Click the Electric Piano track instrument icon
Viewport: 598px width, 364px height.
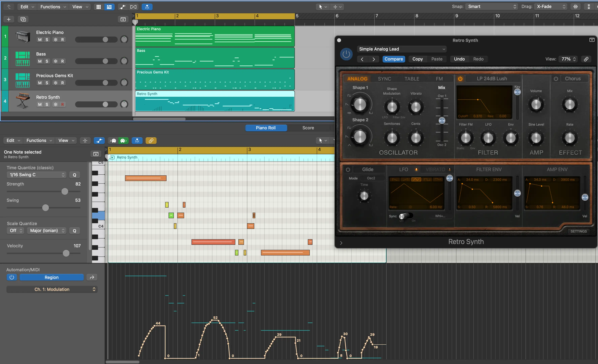[23, 37]
